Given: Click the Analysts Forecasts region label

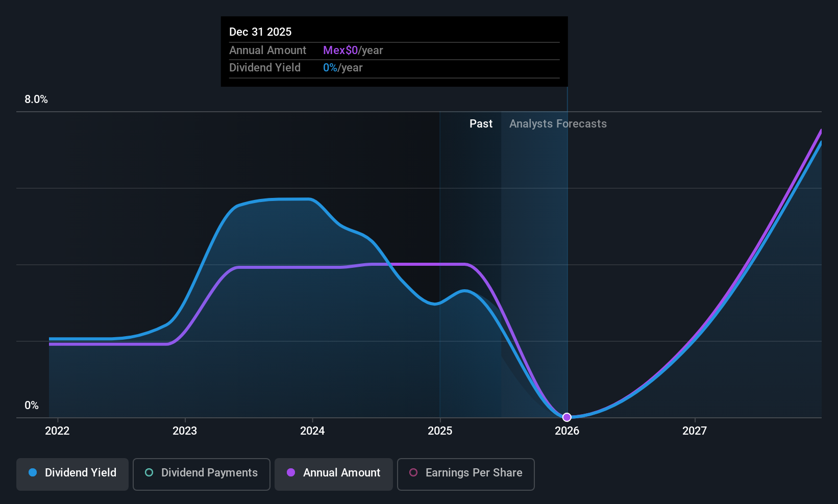Looking at the screenshot, I should click(558, 123).
